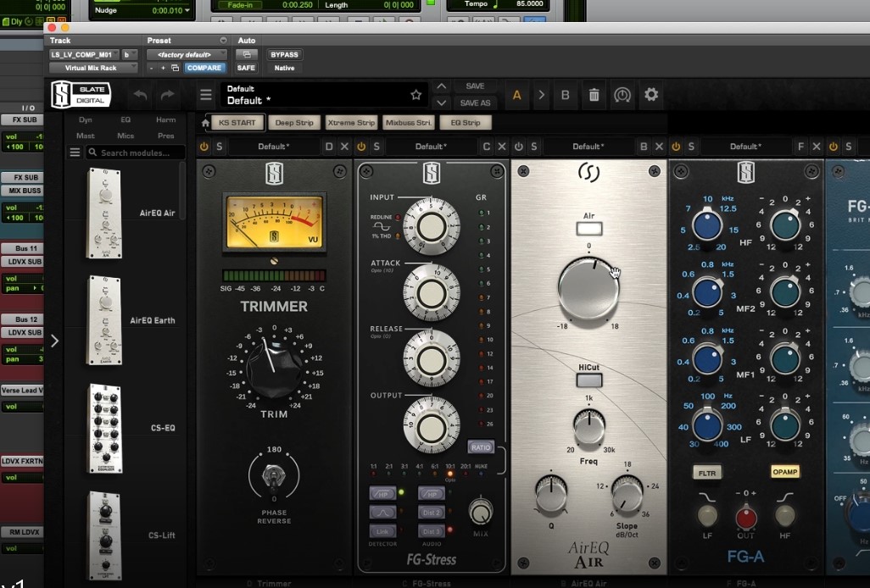Toggle power for the AirEQ Air module

[519, 147]
